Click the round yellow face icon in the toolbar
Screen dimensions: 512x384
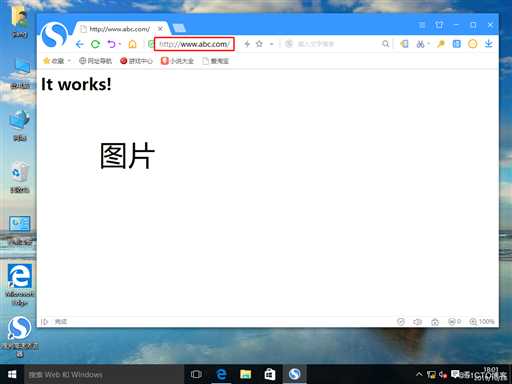[x=473, y=44]
